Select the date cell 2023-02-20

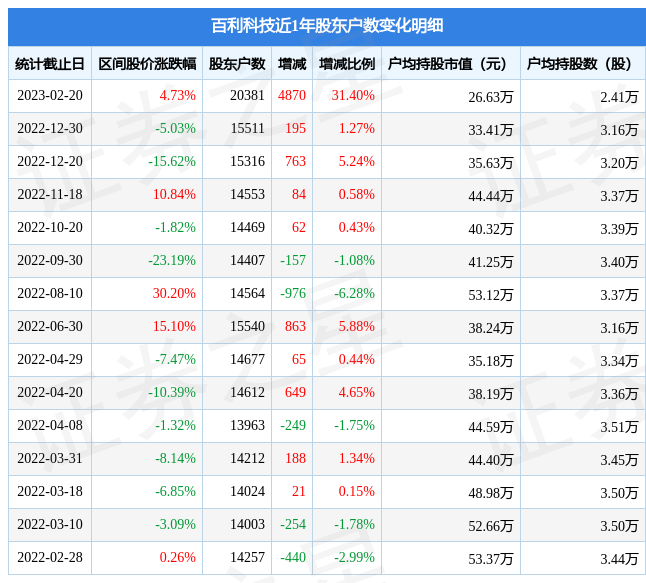pyautogui.click(x=50, y=96)
